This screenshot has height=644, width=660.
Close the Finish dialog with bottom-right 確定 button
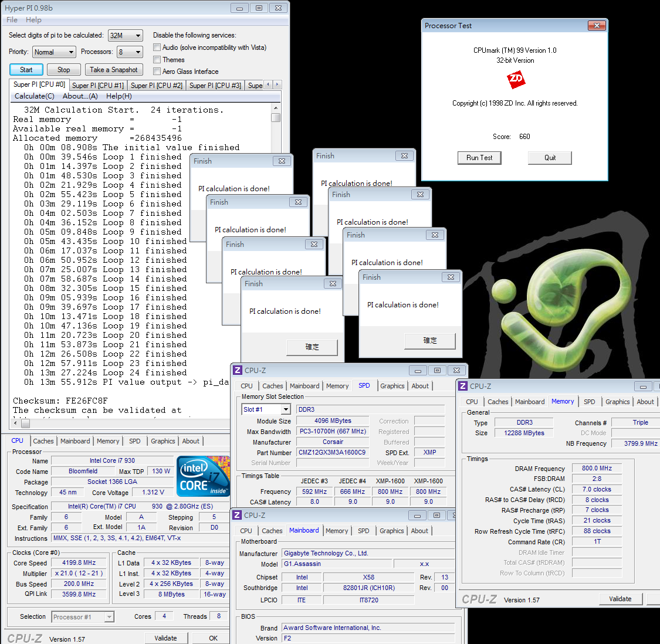(x=451, y=277)
